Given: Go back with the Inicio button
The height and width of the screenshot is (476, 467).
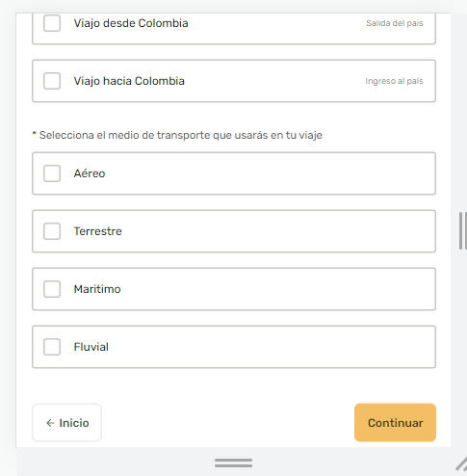Looking at the screenshot, I should click(x=66, y=423).
